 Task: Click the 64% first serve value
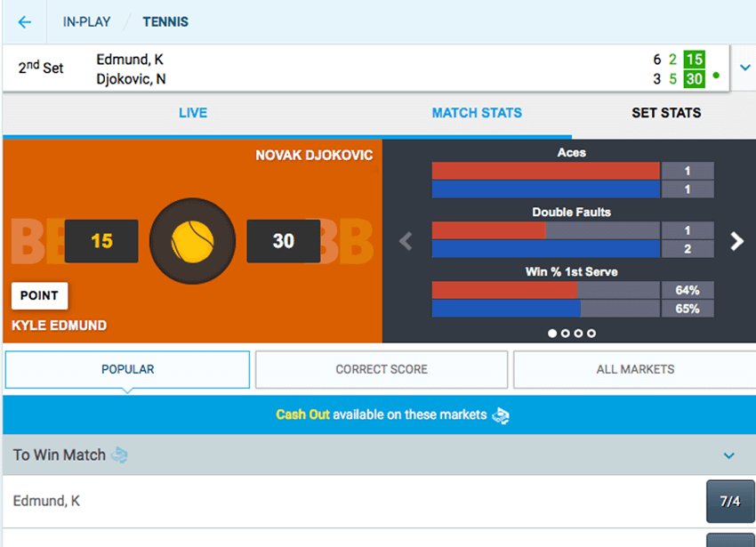tap(688, 290)
